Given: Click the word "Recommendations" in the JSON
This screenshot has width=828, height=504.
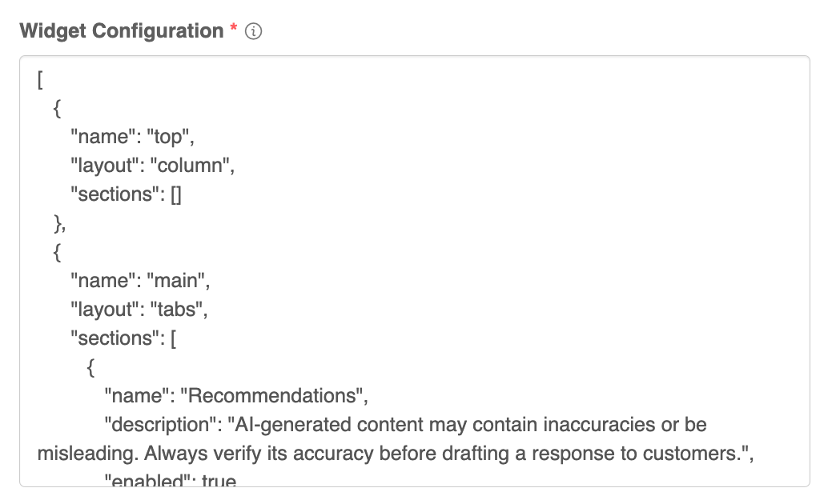Looking at the screenshot, I should pos(271,396).
